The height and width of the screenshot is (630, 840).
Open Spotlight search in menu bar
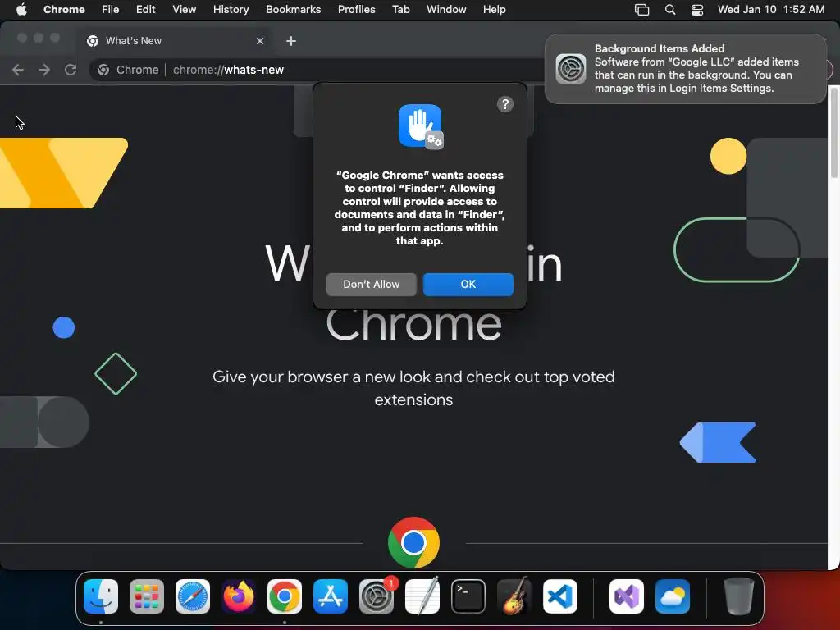pyautogui.click(x=669, y=10)
